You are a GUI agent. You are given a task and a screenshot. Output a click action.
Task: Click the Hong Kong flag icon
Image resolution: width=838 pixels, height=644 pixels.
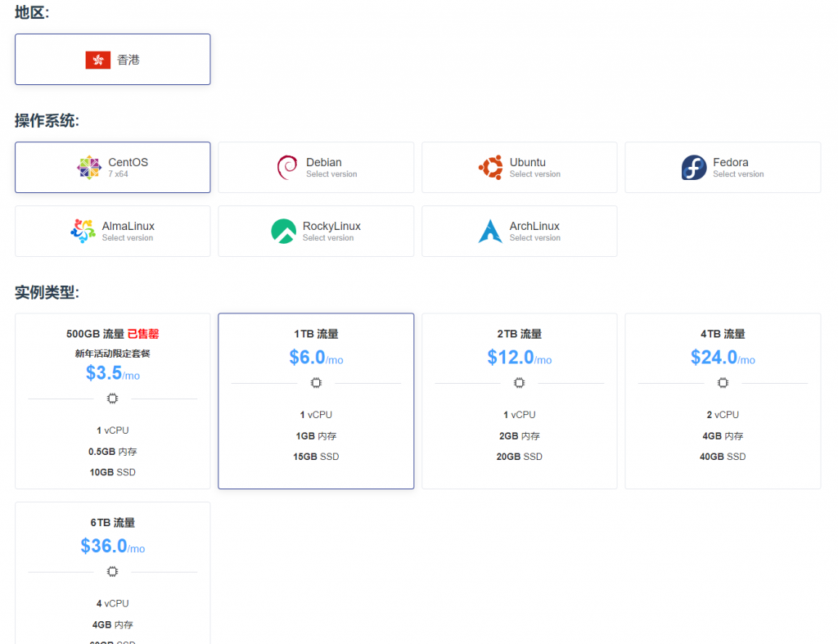tap(97, 60)
